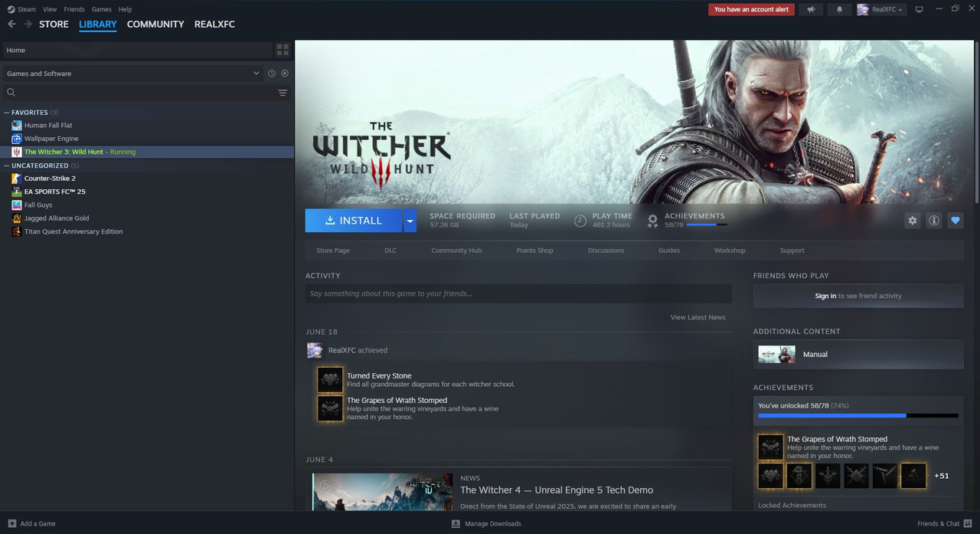The height and width of the screenshot is (534, 980).
Task: Go back with the left arrow
Action: pyautogui.click(x=11, y=25)
